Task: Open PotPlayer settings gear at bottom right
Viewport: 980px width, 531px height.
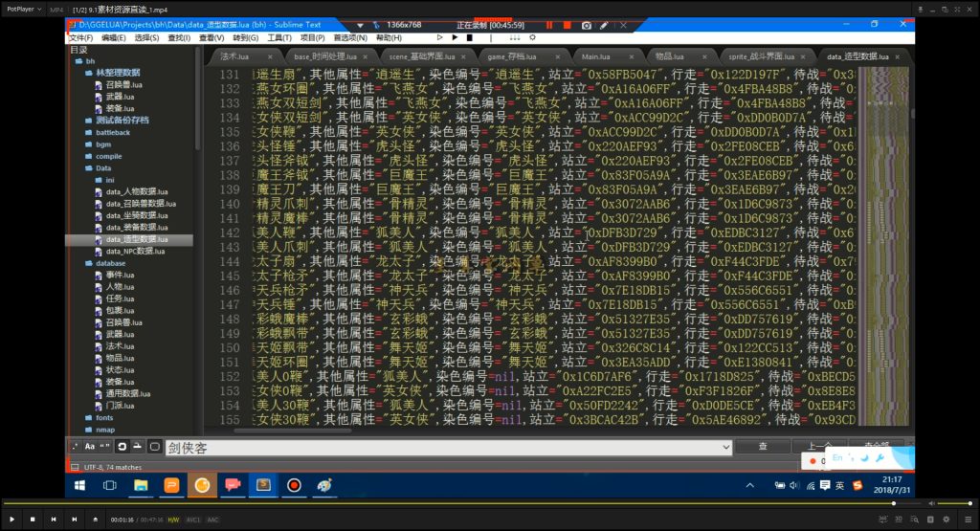Action: click(x=947, y=520)
